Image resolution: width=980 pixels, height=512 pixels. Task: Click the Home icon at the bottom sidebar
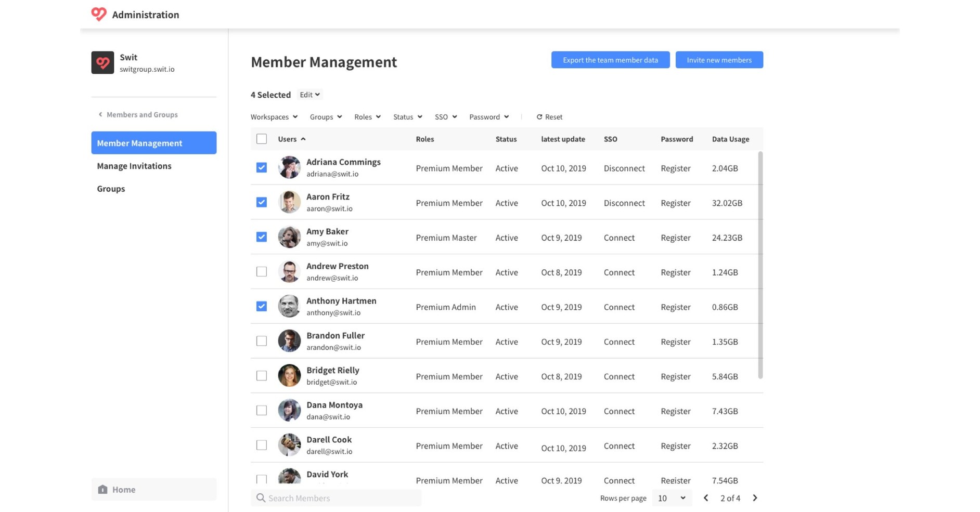103,489
